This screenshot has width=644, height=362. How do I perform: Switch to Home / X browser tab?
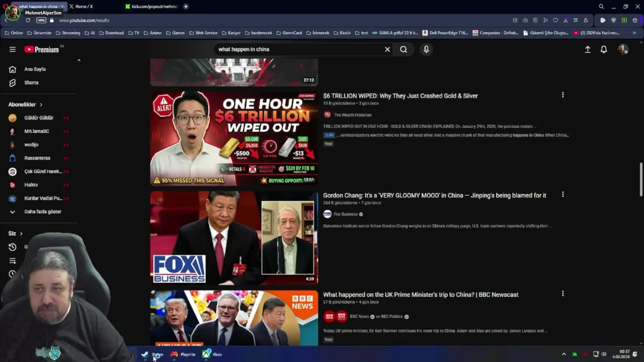click(84, 7)
